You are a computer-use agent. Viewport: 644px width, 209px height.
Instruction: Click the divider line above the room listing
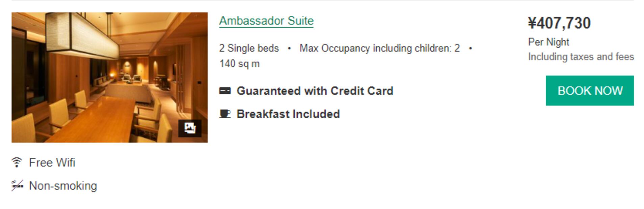click(x=322, y=0)
